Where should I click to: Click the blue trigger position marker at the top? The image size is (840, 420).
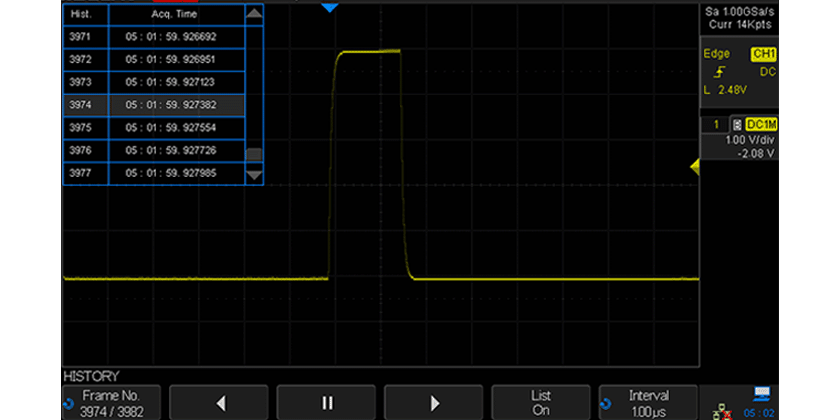pyautogui.click(x=330, y=8)
